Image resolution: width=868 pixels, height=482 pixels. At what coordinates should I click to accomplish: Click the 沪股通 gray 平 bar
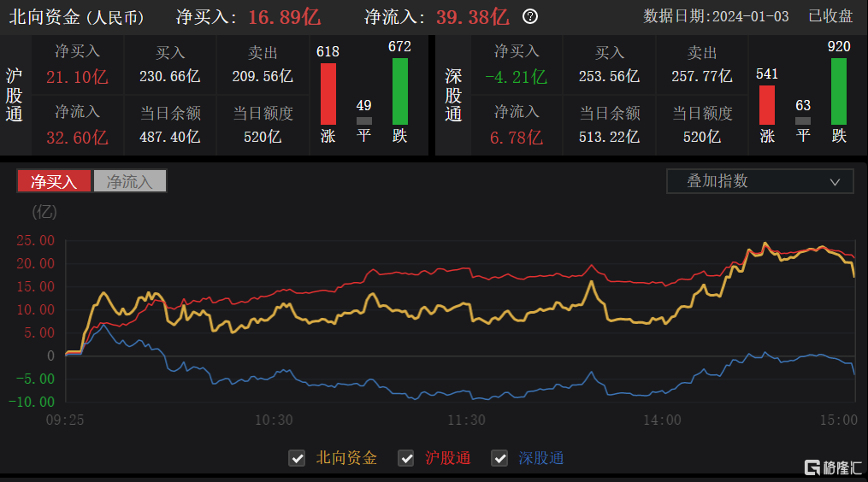click(x=363, y=120)
